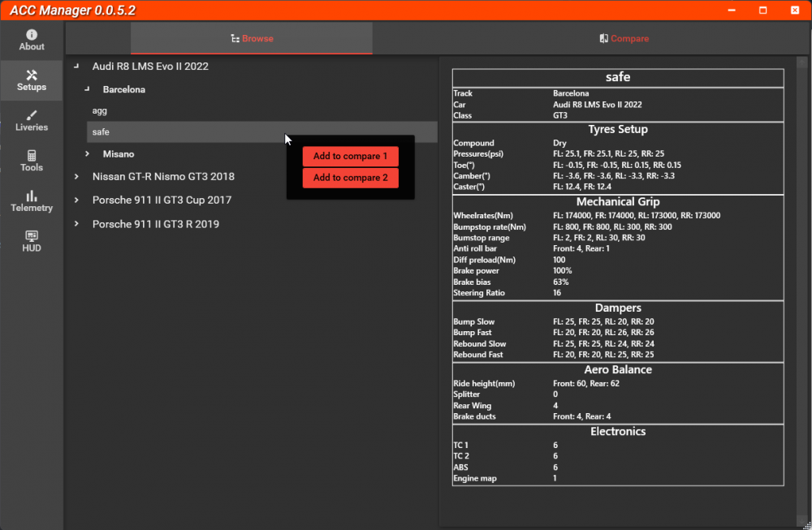Collapse the Audi R8 LMS Evo II 2022 node
The height and width of the screenshot is (530, 812).
pos(76,67)
